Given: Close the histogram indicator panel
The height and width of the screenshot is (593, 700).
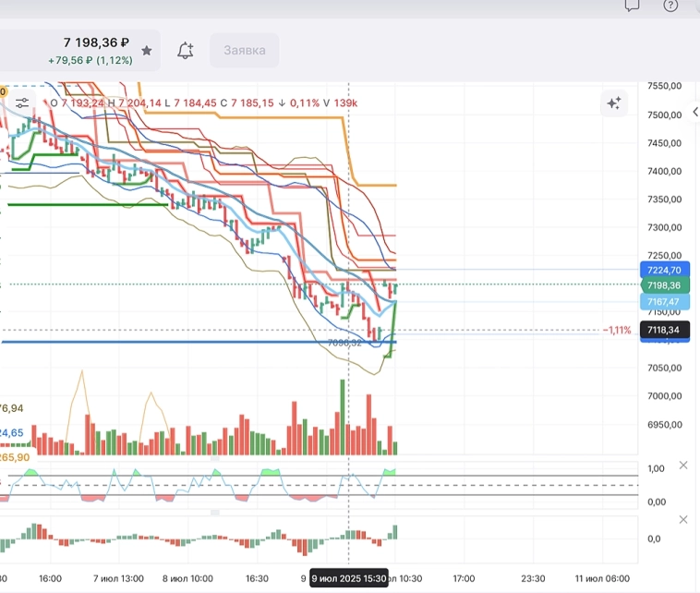Looking at the screenshot, I should click(683, 520).
